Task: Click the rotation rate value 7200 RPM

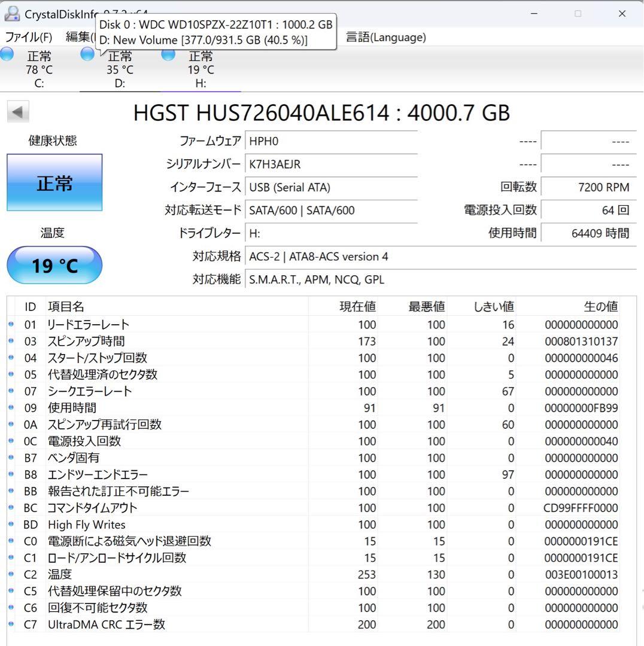Action: tap(589, 187)
